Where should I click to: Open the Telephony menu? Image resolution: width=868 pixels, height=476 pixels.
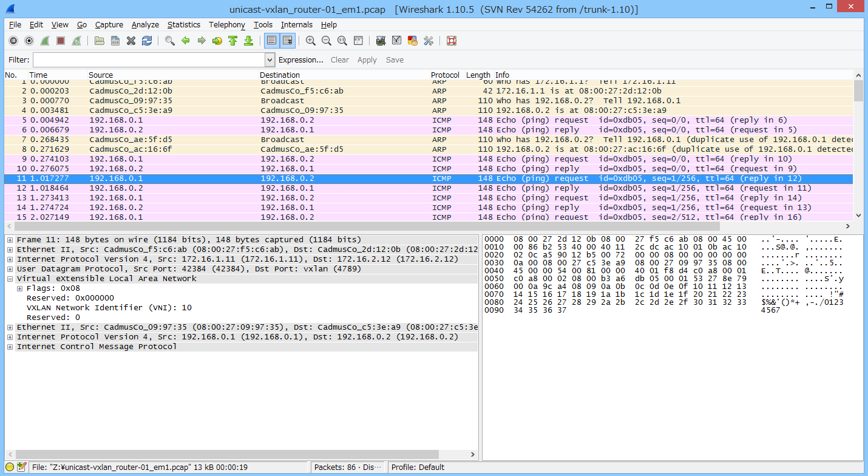tap(226, 24)
